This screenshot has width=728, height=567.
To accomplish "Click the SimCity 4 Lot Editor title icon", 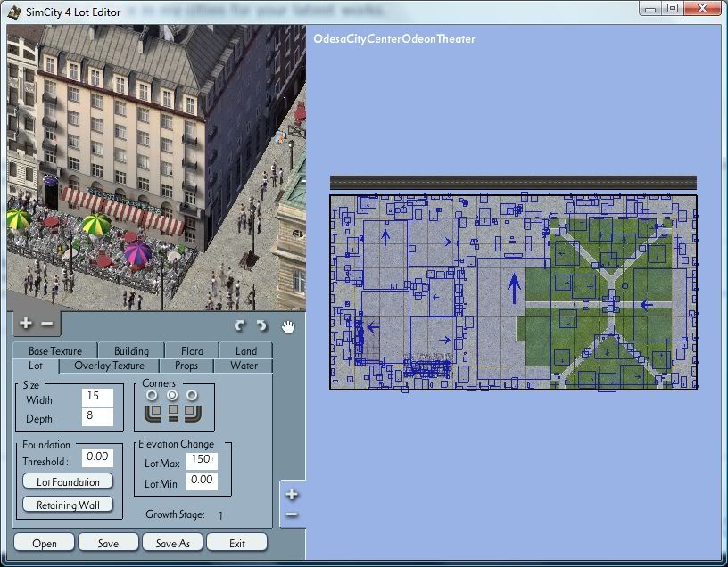I will pos(14,12).
